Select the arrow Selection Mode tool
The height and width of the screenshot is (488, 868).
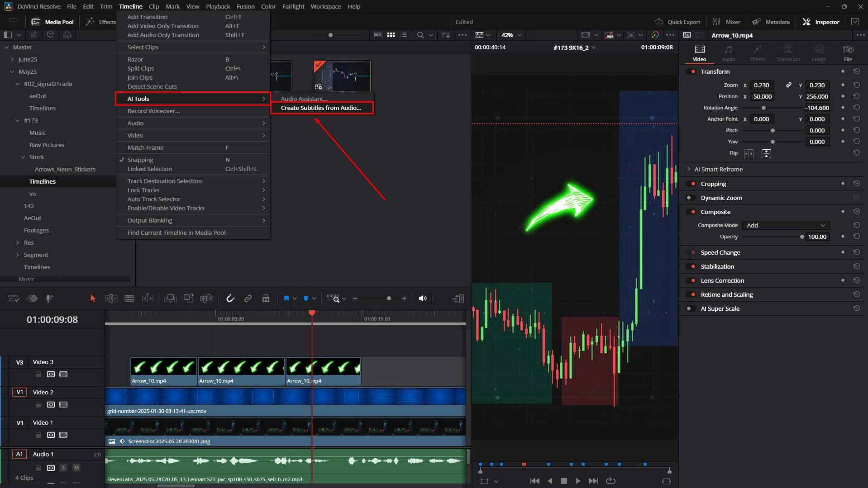pos(93,298)
